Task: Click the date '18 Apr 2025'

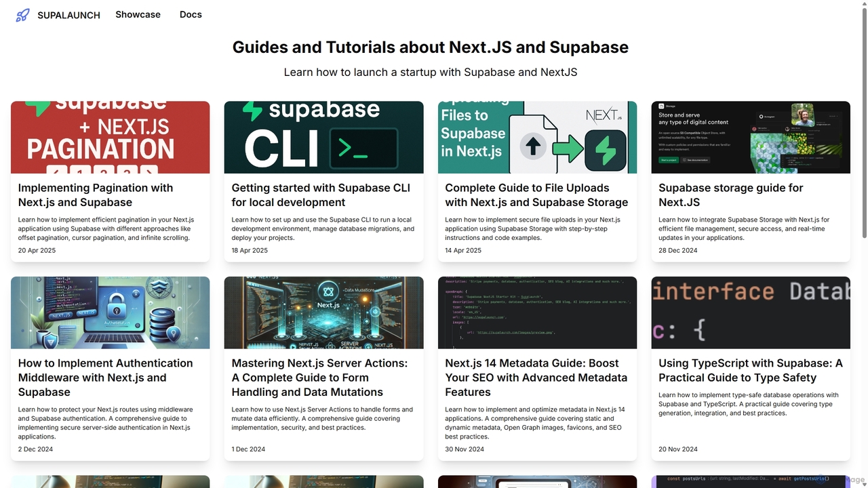Action: tap(250, 251)
